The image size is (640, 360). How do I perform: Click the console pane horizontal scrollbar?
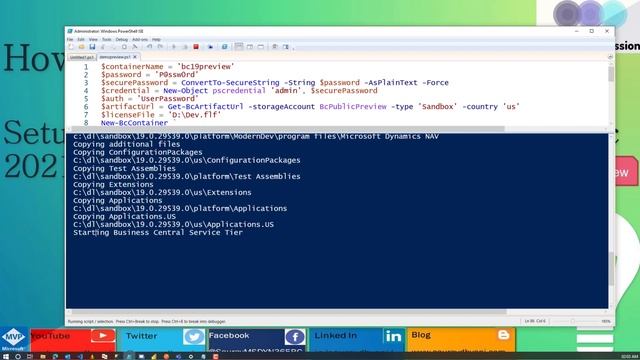289,312
